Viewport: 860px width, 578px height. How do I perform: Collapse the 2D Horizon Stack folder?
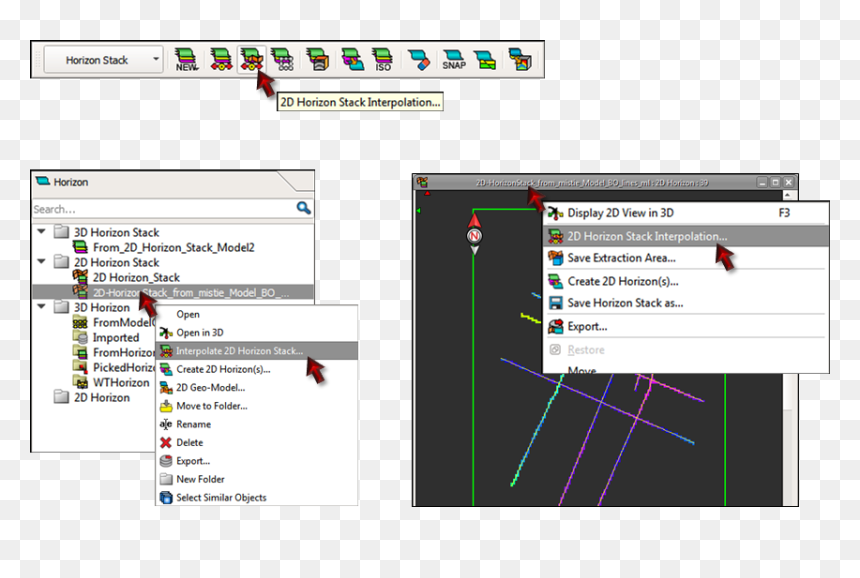(x=41, y=262)
